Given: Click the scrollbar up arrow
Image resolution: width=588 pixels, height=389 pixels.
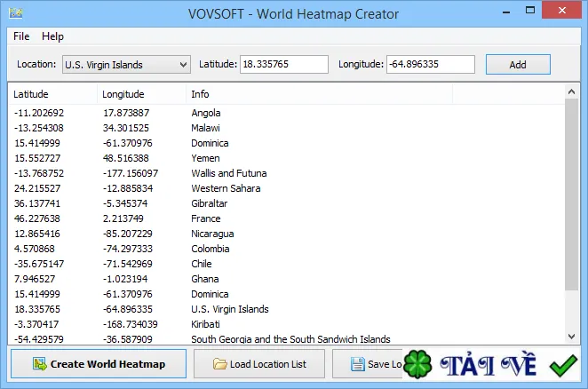Looking at the screenshot, I should pyautogui.click(x=571, y=91).
